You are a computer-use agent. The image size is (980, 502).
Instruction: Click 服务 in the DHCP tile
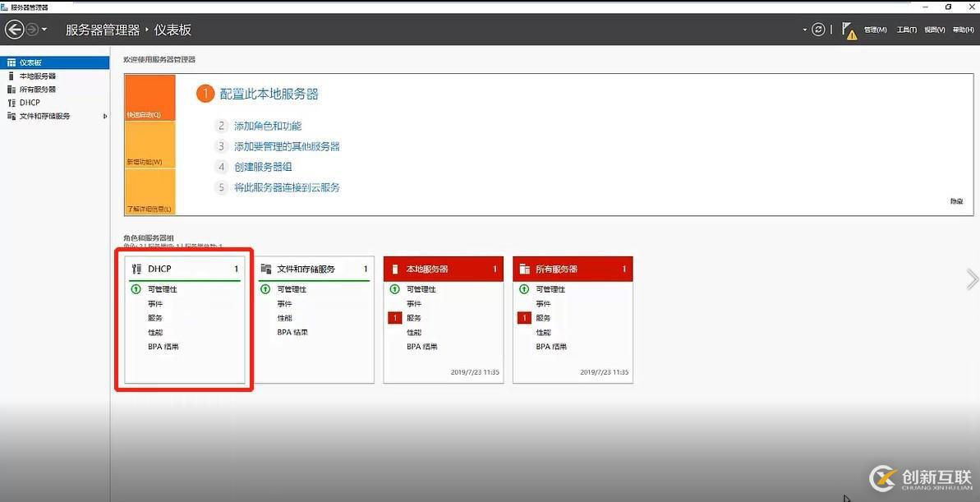click(155, 318)
